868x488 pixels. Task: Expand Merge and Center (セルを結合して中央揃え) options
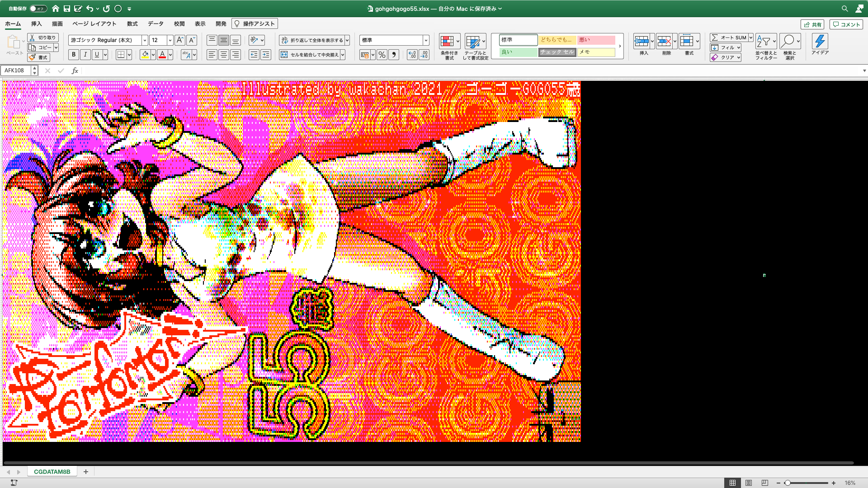(343, 55)
